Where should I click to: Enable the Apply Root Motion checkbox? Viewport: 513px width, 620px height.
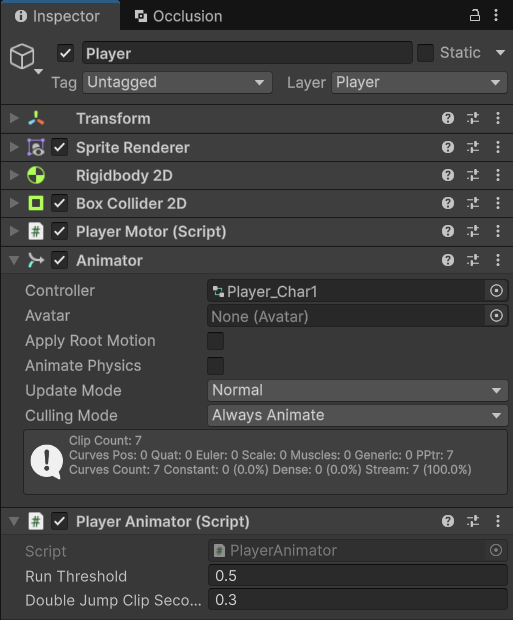tap(216, 341)
